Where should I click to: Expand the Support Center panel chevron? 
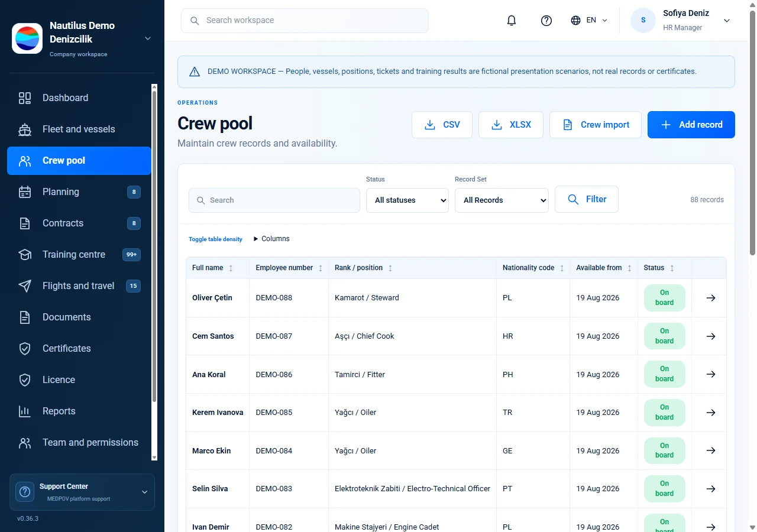[144, 492]
